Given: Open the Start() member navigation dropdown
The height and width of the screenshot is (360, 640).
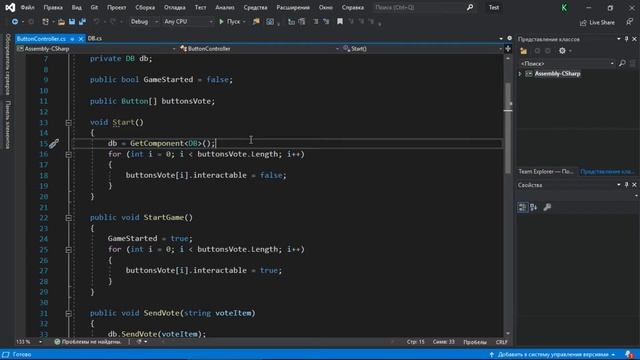Looking at the screenshot, I should point(500,49).
